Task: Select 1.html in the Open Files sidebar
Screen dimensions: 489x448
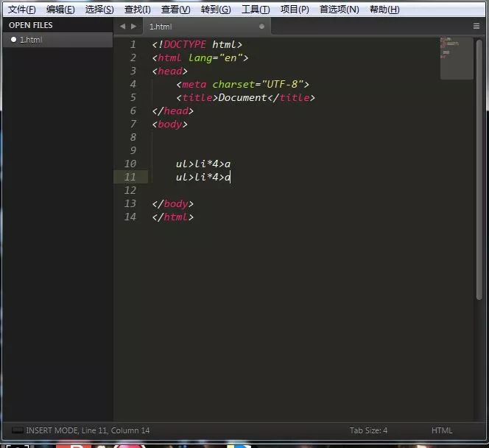Action: [57, 40]
